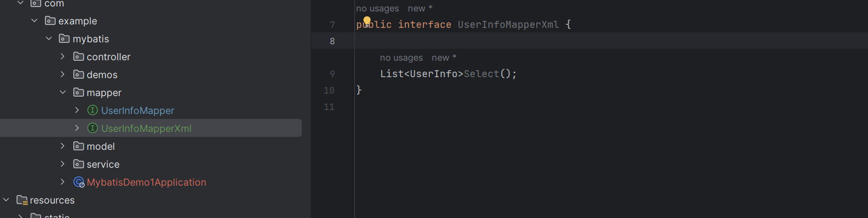Click the controller package folder icon

pyautogui.click(x=79, y=57)
